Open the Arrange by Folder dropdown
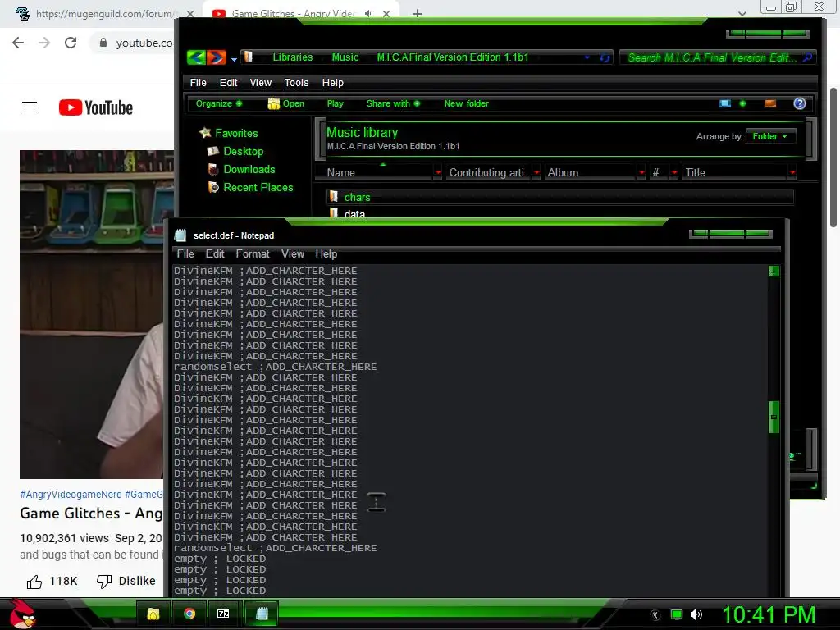The width and height of the screenshot is (840, 630). 769,136
